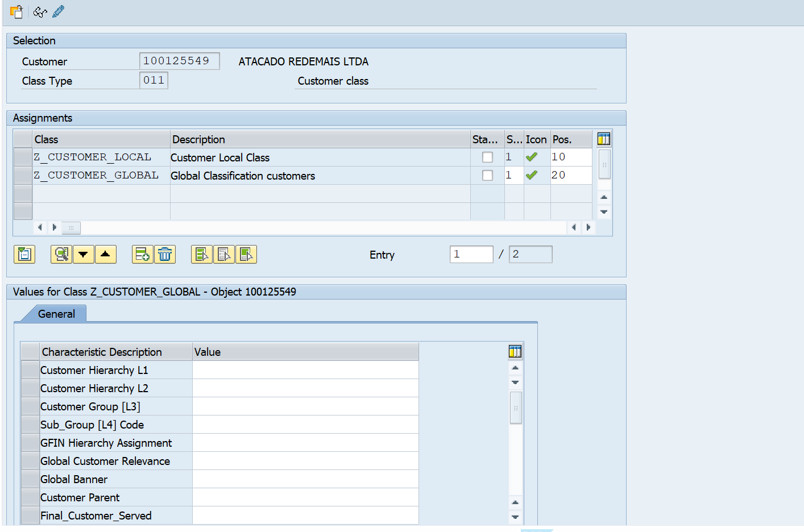Select row marker for Z_CUSTOMER_GLOBAL
This screenshot has width=804, height=532.
23,175
